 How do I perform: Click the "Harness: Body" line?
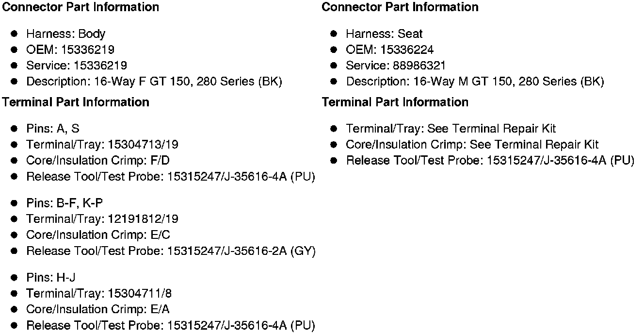65,34
